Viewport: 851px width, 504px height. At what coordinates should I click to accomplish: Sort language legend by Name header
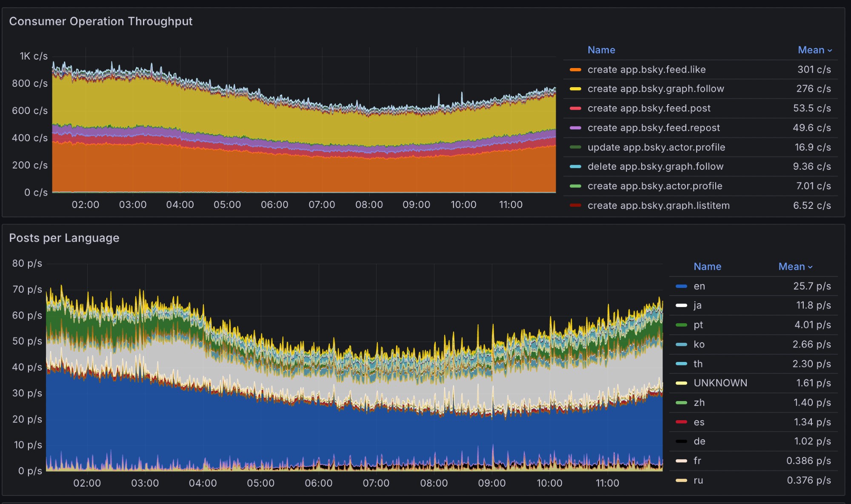pos(707,267)
